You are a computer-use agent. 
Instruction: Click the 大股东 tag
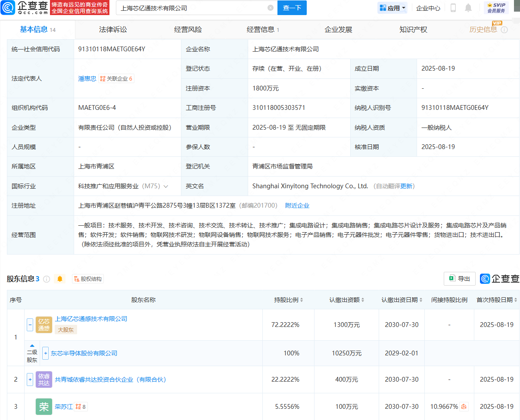(x=65, y=330)
